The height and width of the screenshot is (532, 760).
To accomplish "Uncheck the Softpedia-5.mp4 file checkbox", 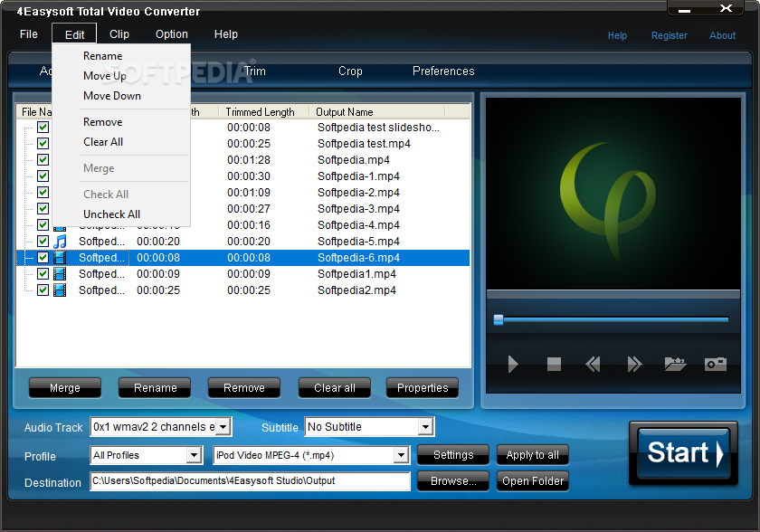I will click(43, 242).
